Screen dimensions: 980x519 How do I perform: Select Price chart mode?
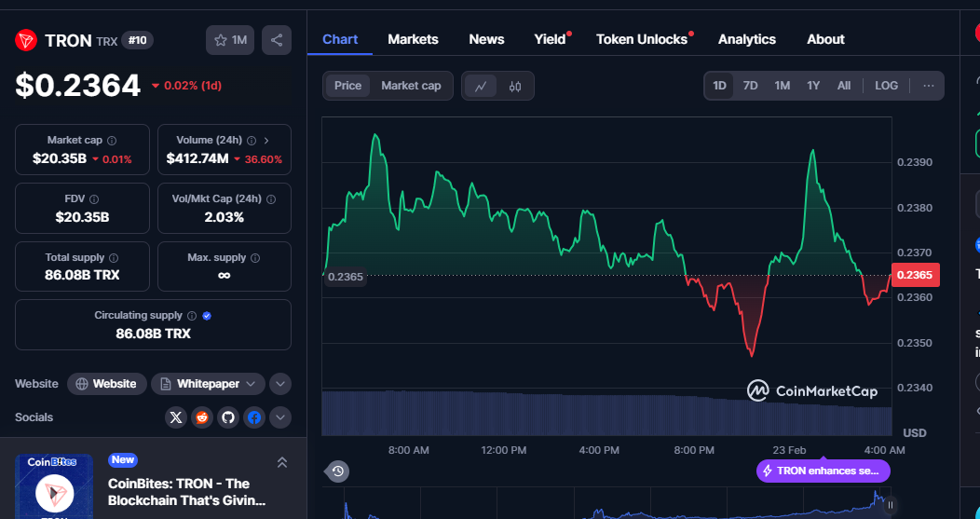click(x=347, y=86)
